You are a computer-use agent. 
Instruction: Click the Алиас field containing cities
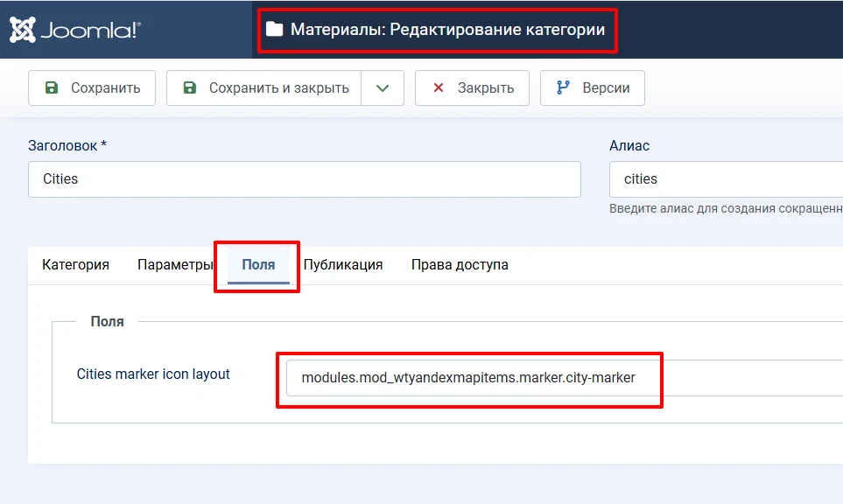pos(726,179)
